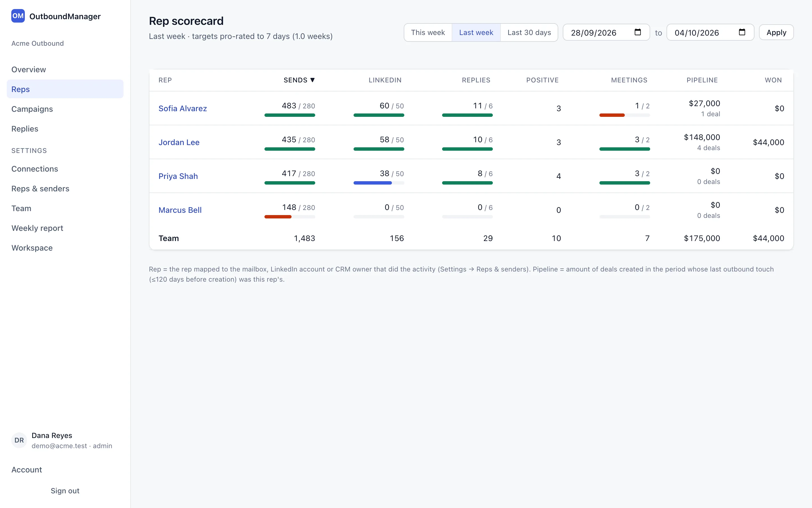Open Connections settings
The image size is (812, 508).
click(65, 169)
